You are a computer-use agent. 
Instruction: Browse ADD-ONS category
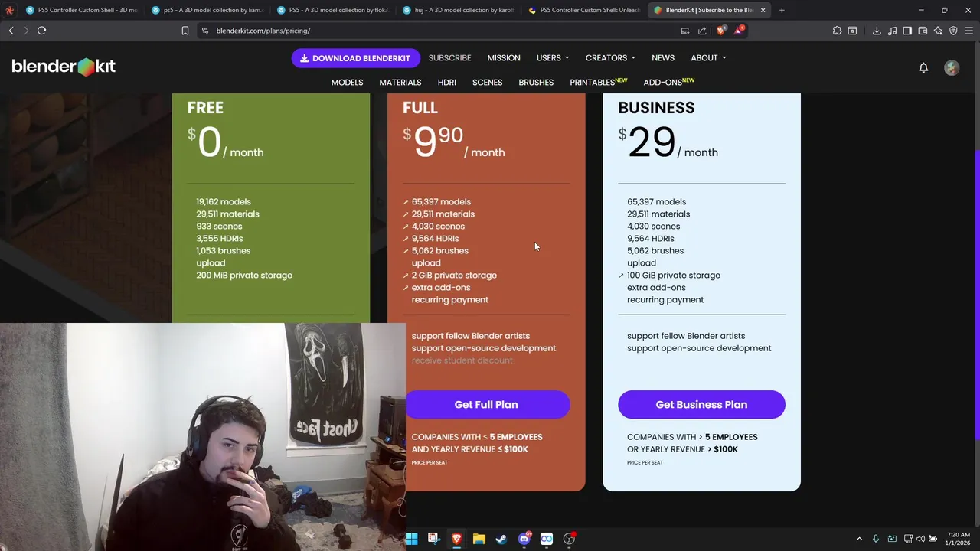click(668, 82)
